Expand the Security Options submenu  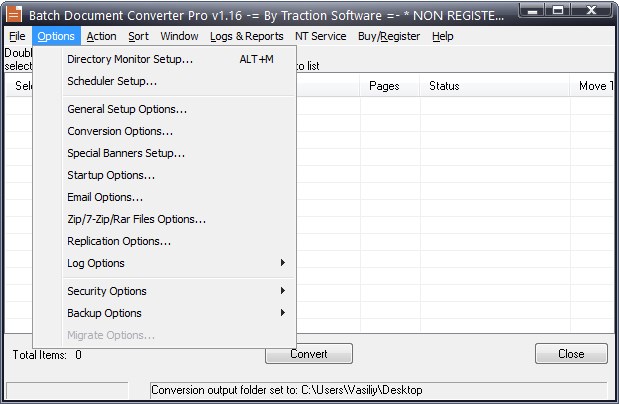(107, 291)
